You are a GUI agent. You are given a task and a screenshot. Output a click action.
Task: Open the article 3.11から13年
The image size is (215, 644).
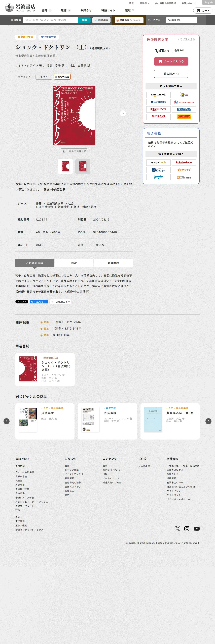click(61, 335)
